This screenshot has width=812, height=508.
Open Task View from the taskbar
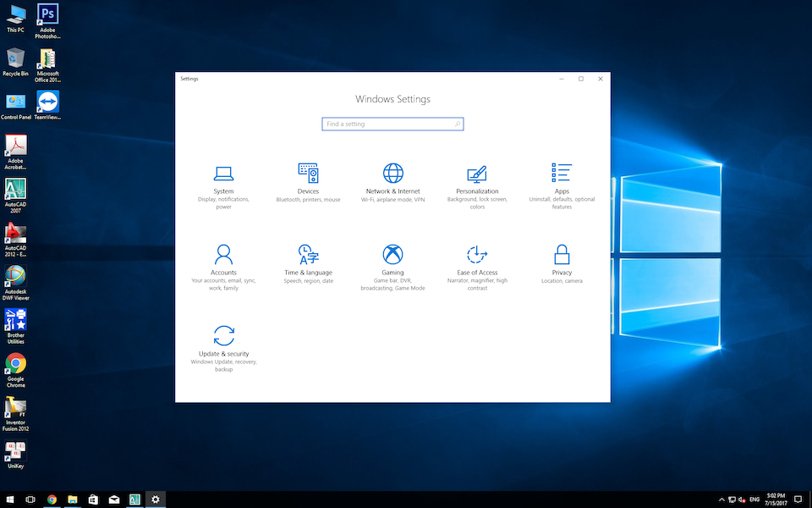[30, 500]
